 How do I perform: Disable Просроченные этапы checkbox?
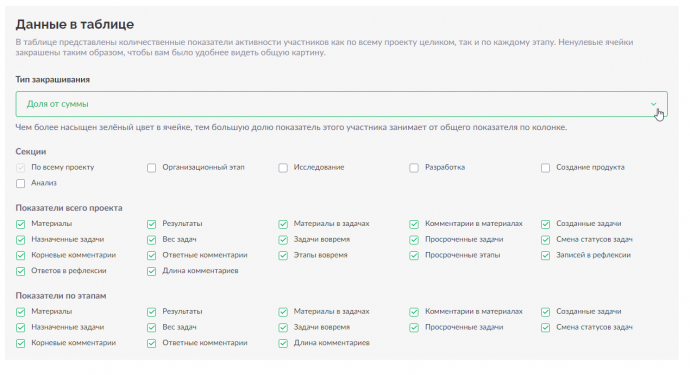(x=414, y=255)
